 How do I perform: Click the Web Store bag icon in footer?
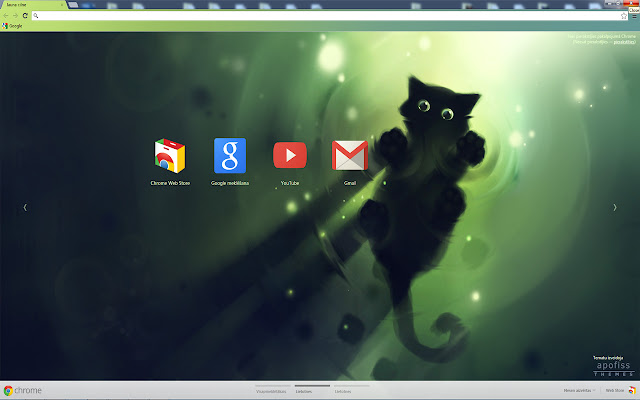point(632,391)
